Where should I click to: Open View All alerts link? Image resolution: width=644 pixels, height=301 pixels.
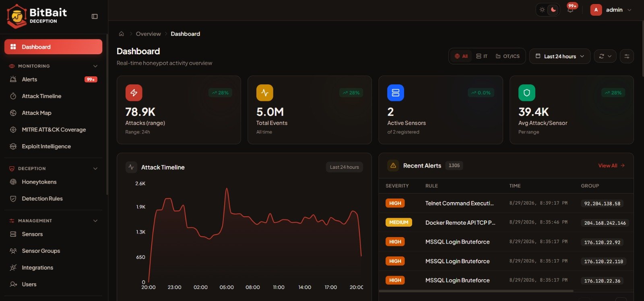(x=611, y=166)
